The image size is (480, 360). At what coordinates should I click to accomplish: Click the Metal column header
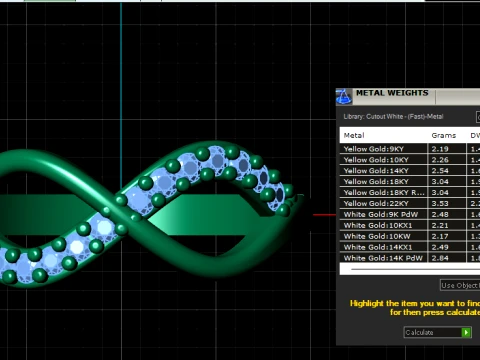pyautogui.click(x=354, y=135)
